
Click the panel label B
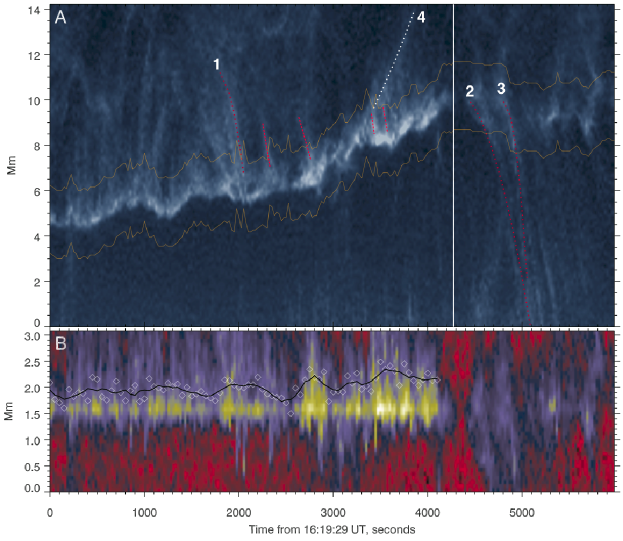(61, 343)
